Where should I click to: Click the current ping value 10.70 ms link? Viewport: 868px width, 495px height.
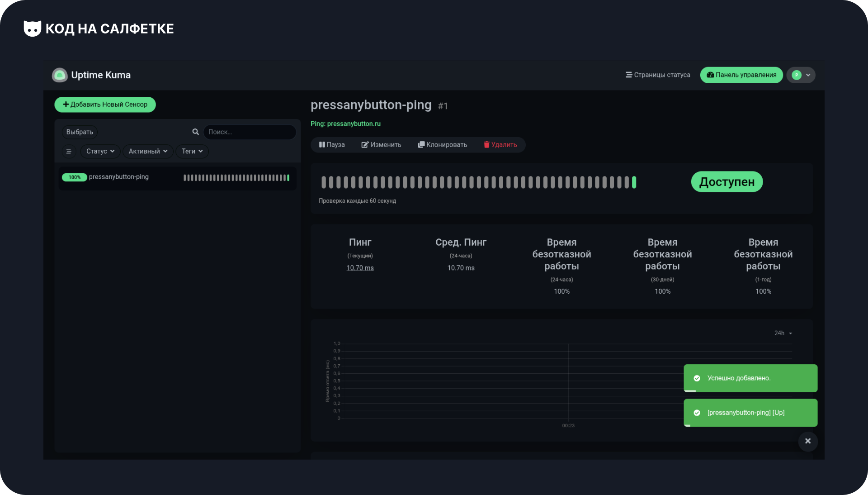click(360, 268)
